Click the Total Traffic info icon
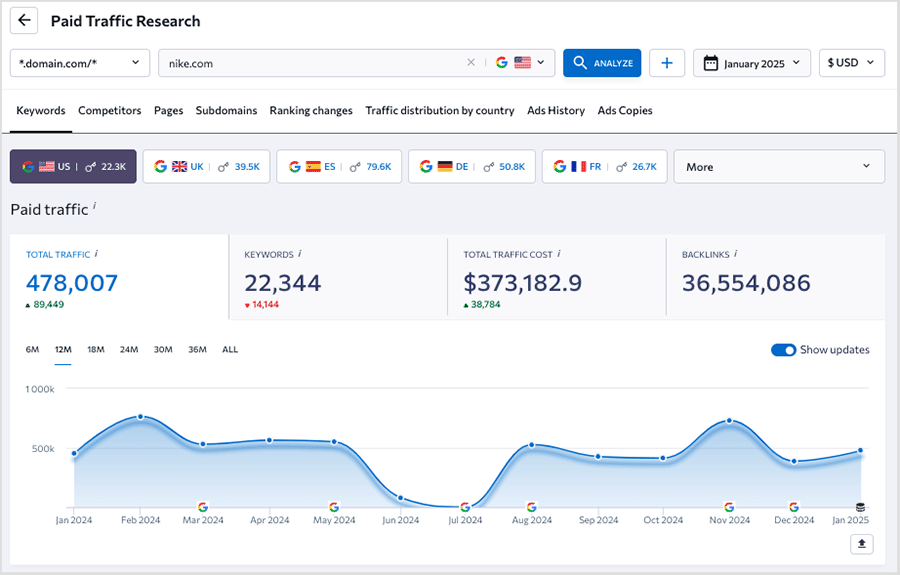The width and height of the screenshot is (900, 575). pyautogui.click(x=96, y=253)
